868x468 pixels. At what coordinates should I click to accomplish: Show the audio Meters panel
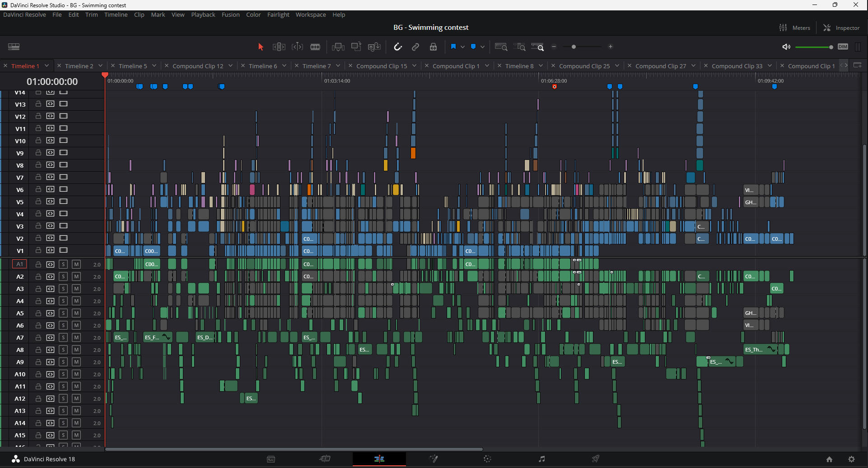[x=795, y=28]
